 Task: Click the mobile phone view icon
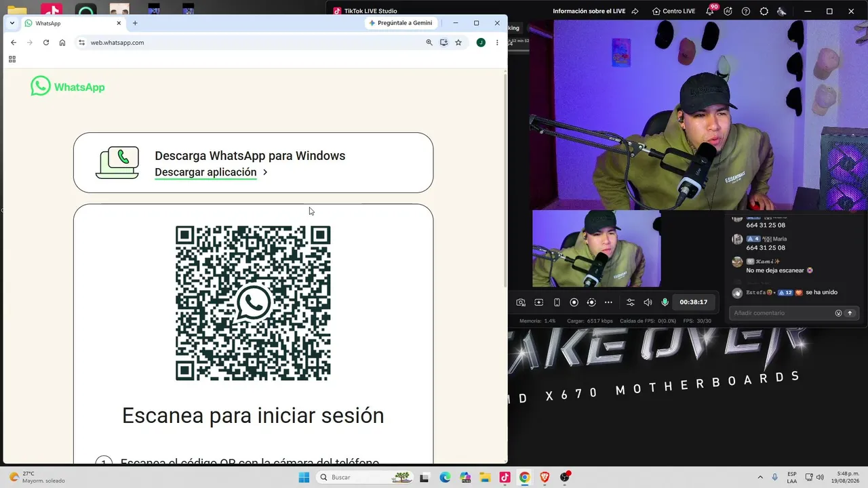click(557, 302)
